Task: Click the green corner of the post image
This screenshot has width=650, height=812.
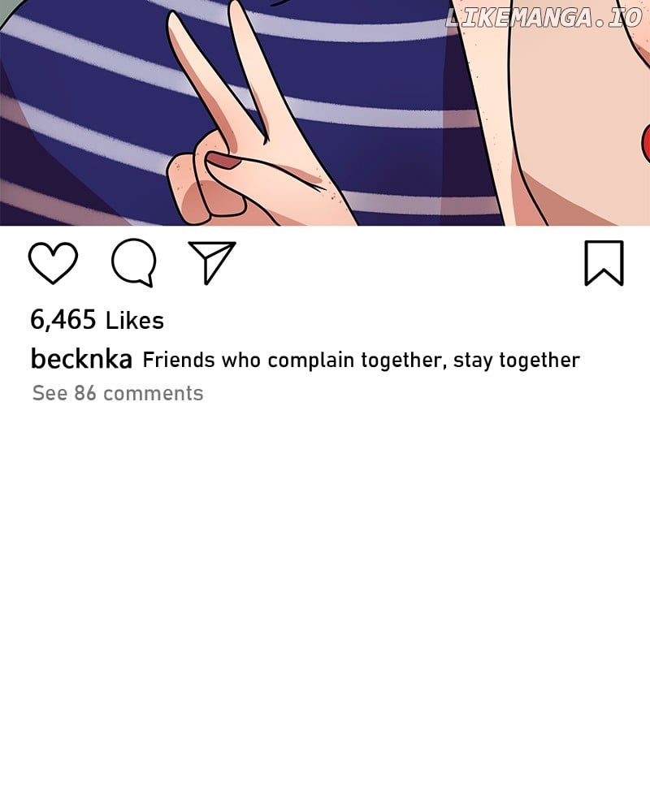Action: [6, 11]
